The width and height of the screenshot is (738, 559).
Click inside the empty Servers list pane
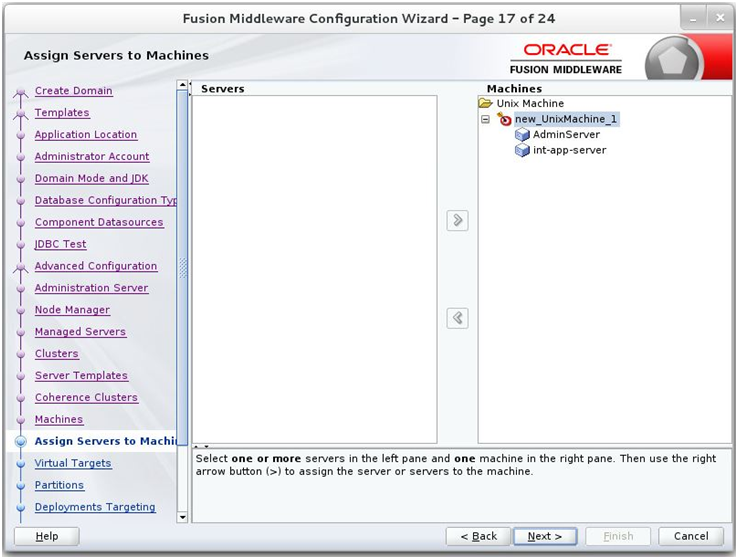click(x=314, y=269)
